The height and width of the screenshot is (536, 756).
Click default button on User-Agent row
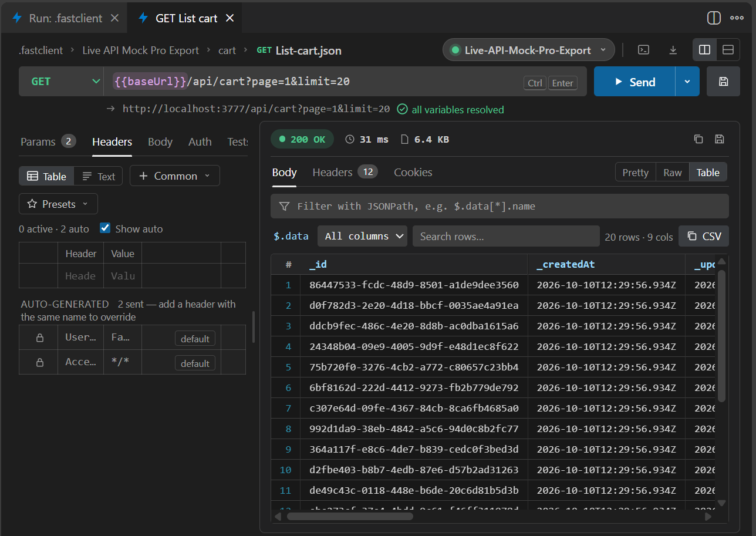point(195,339)
